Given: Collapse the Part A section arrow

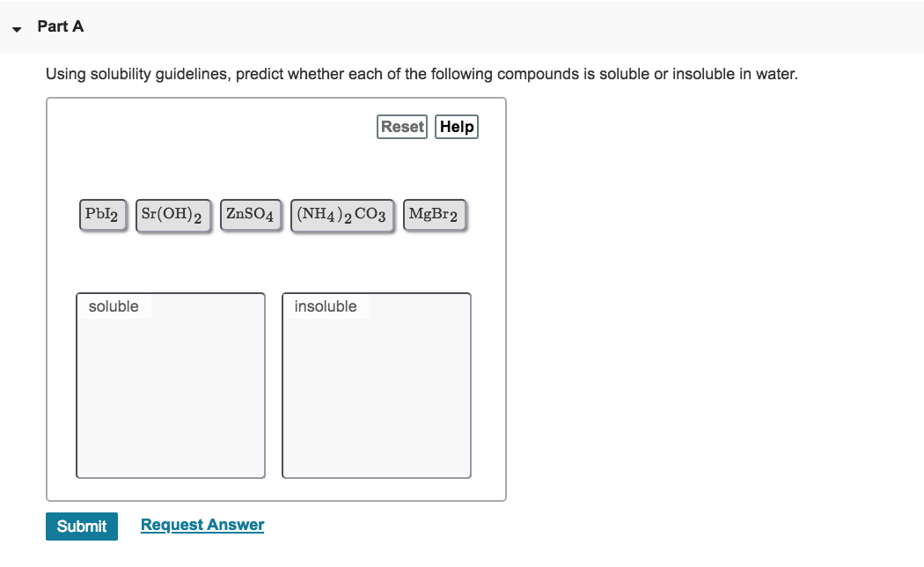Looking at the screenshot, I should (x=17, y=29).
